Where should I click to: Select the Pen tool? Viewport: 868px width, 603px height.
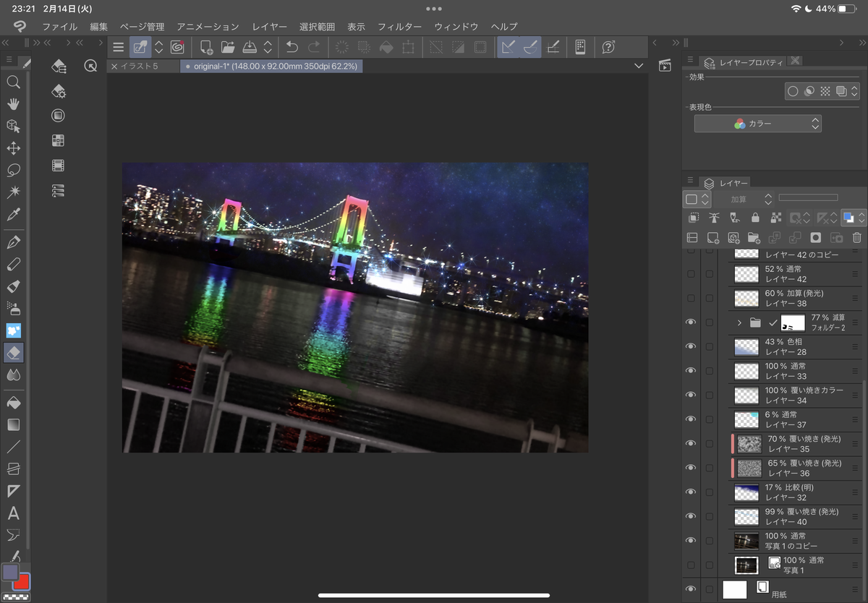[x=13, y=241]
